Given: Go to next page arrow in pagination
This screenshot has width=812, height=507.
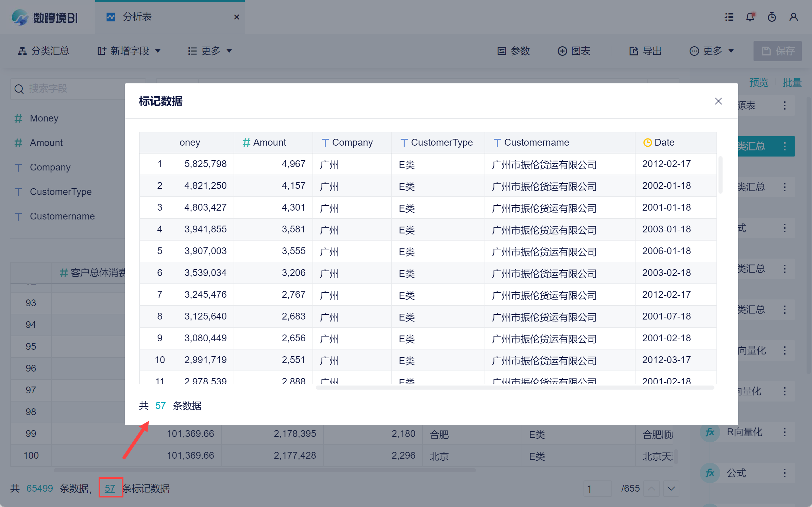Looking at the screenshot, I should [x=671, y=489].
